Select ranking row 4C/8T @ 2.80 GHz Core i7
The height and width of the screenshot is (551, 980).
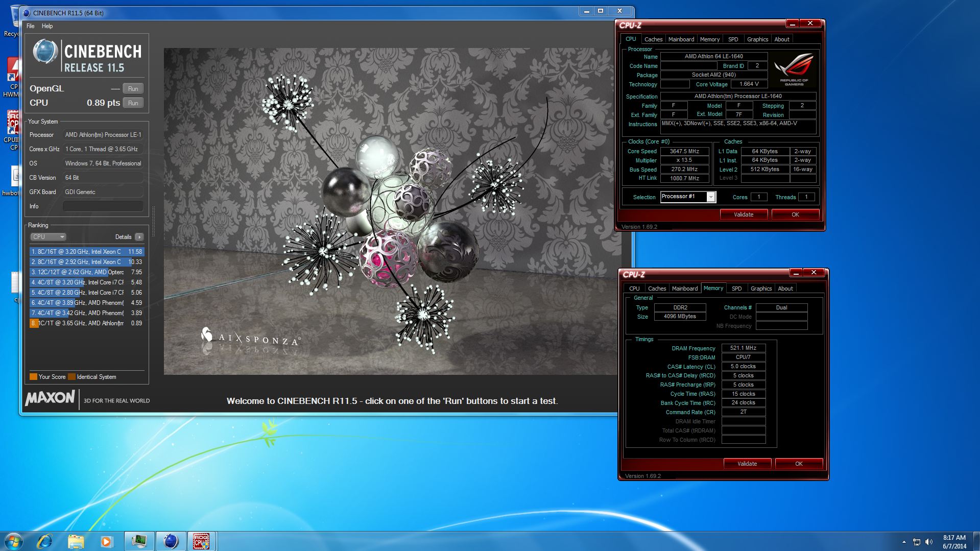[87, 293]
